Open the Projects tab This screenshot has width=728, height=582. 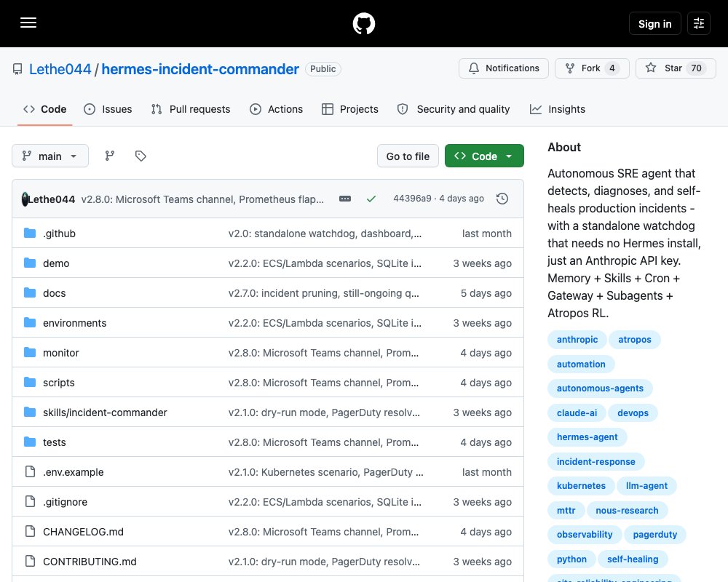(350, 109)
